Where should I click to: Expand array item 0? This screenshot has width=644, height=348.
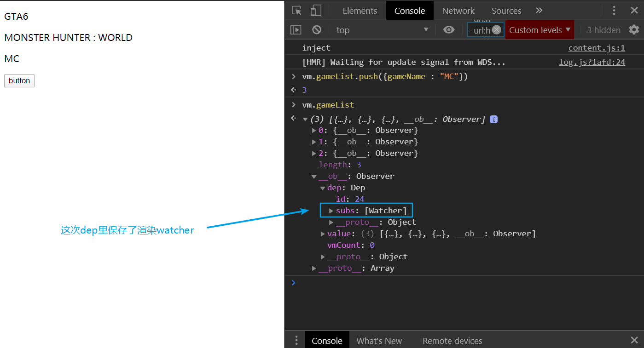coord(314,131)
